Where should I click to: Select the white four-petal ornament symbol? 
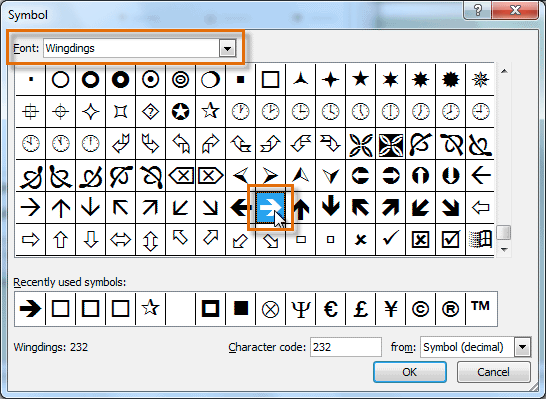360,144
